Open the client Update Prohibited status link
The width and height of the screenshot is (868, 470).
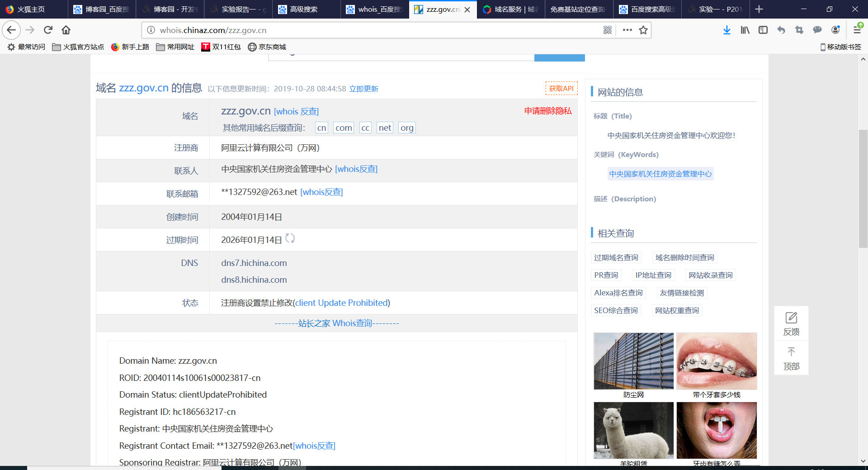342,303
